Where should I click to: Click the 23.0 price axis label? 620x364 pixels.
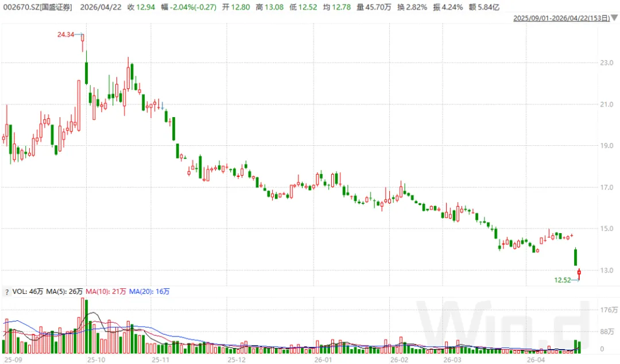[x=607, y=63]
